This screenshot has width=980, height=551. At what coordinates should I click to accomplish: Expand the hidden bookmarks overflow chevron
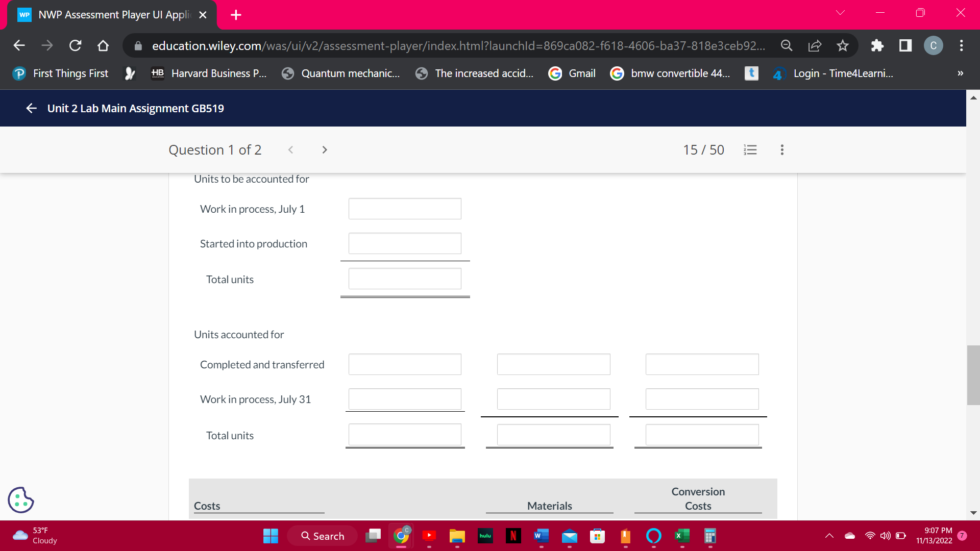coord(960,73)
